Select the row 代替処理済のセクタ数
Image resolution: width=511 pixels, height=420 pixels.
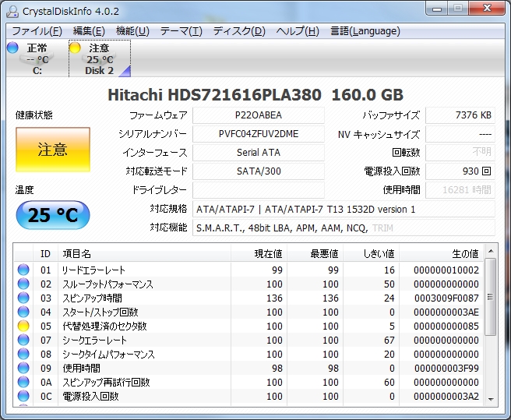(248, 326)
